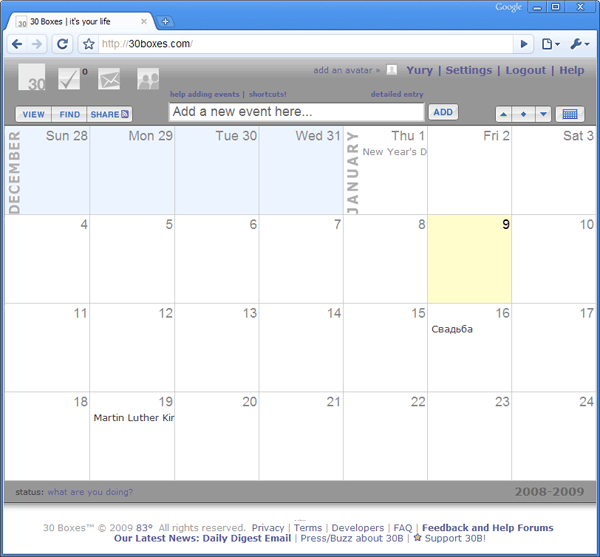The image size is (600, 557).
Task: Open 'Press/Buzz about 30B' link
Action: 352,538
